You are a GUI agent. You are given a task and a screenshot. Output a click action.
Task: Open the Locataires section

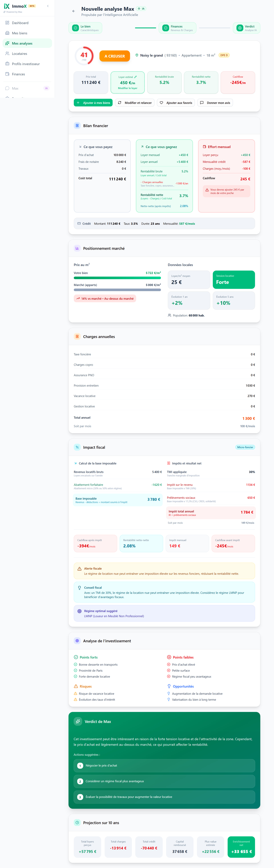tap(20, 54)
